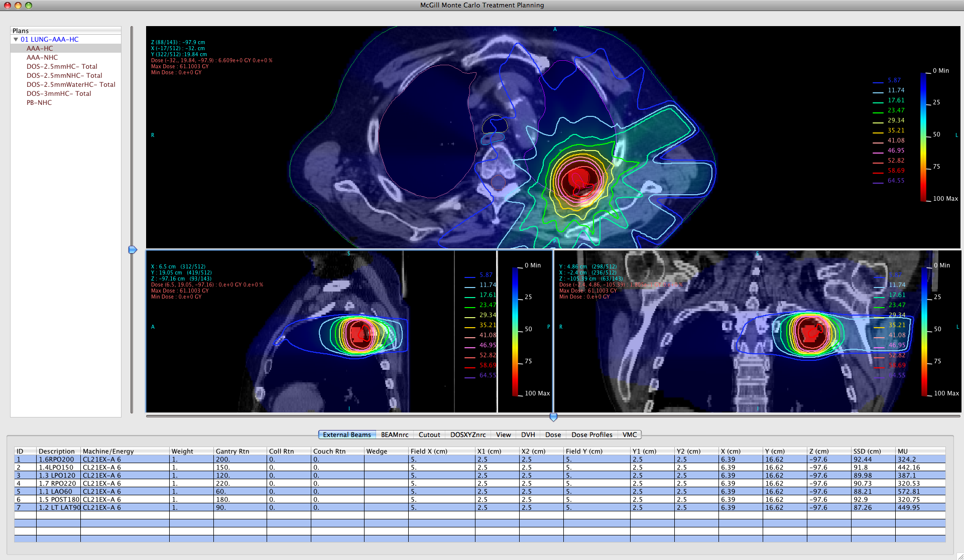964x560 pixels.
Task: Switch to the View tab
Action: coord(503,435)
